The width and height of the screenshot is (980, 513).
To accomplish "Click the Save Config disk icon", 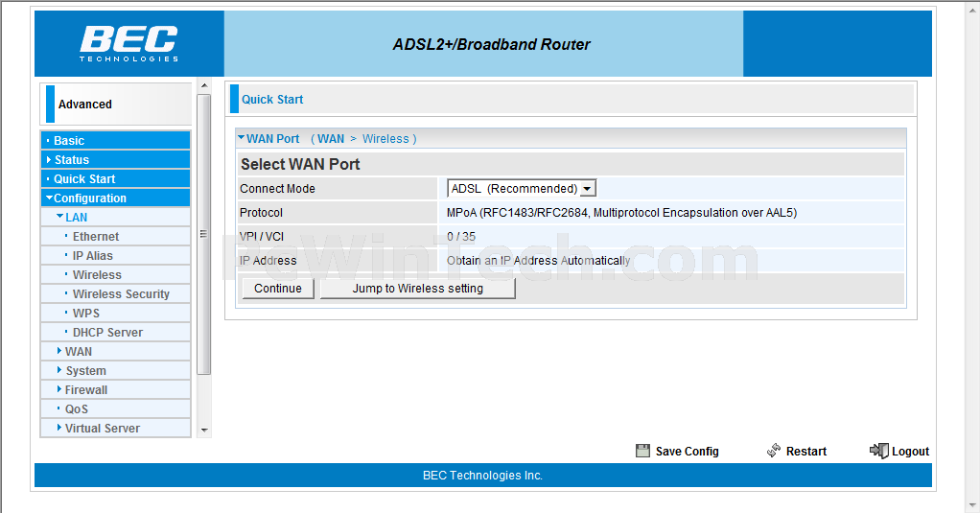I will (x=642, y=451).
